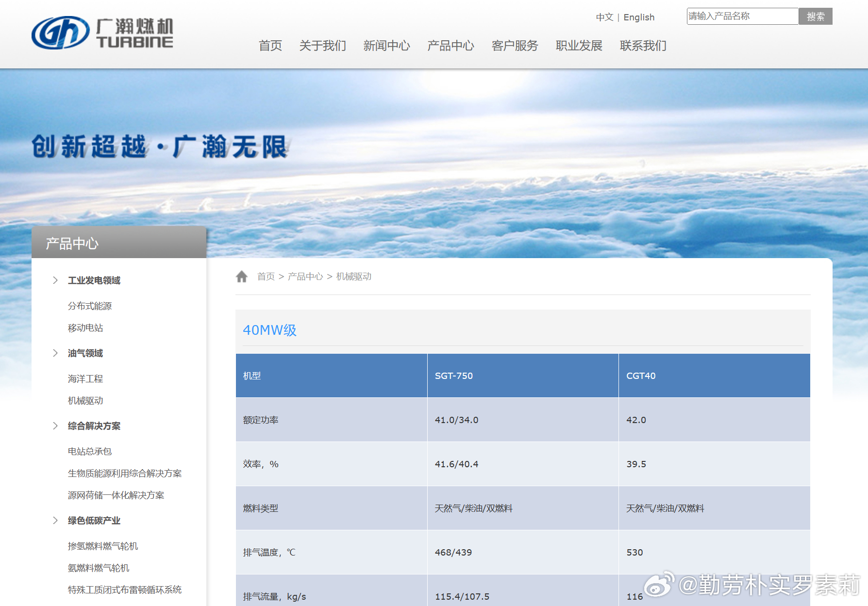Open 掺氢燃料燃气轮机 in the sidebar

(x=103, y=546)
